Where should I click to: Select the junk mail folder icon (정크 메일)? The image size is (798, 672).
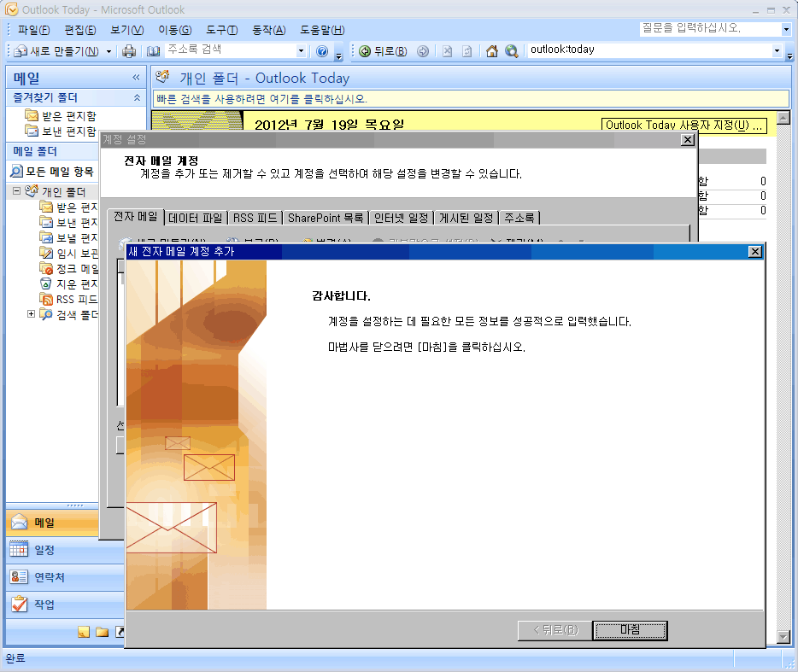click(46, 268)
